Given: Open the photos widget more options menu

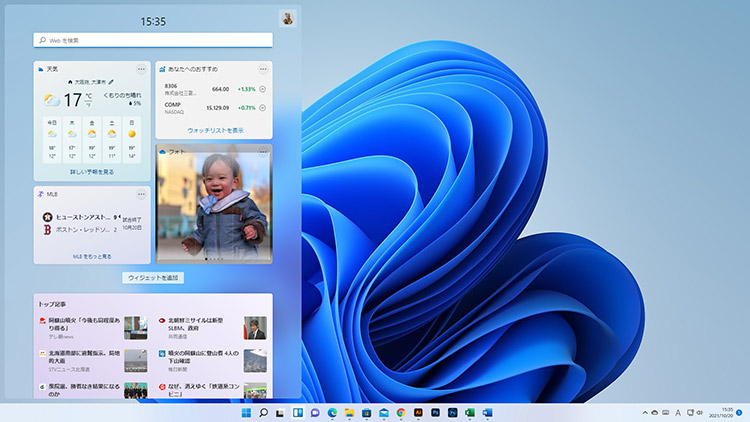Looking at the screenshot, I should 263,152.
